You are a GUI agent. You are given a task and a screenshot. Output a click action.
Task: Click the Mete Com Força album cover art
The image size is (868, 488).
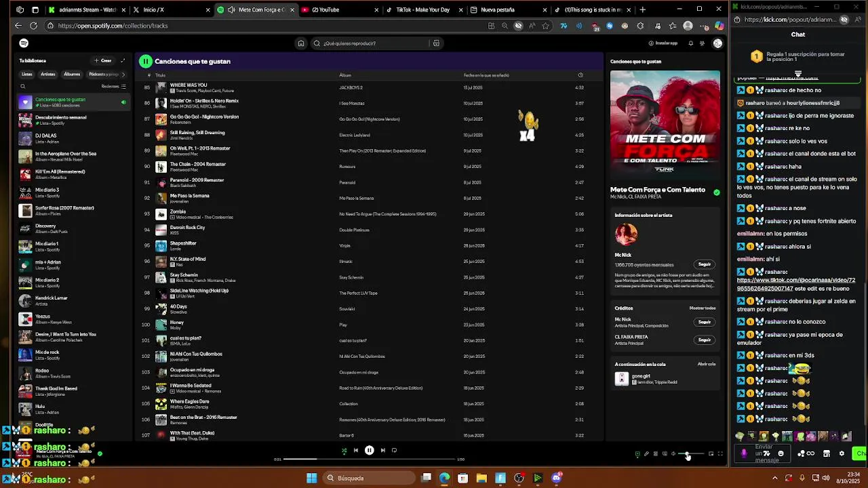(x=665, y=125)
